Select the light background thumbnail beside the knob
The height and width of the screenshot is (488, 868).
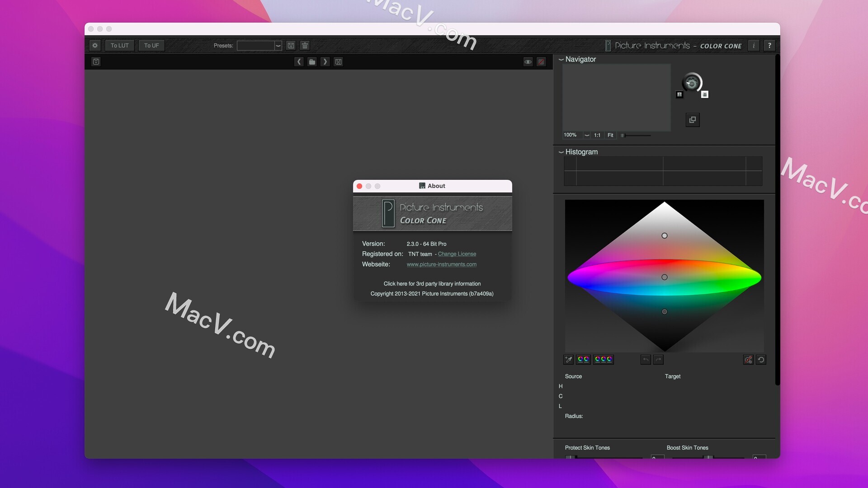pos(705,94)
